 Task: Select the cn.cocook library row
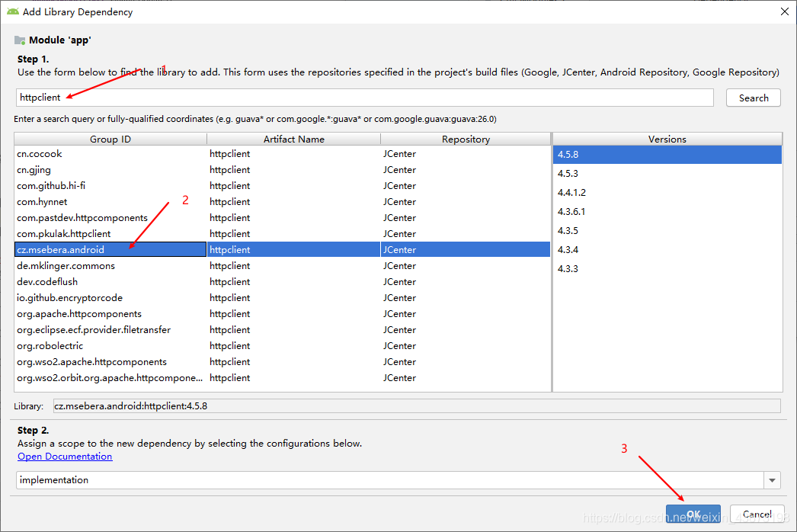coord(282,154)
